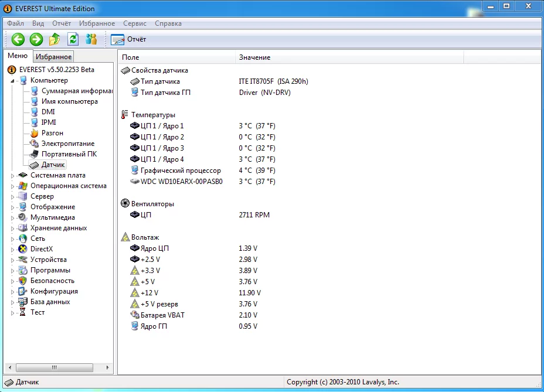The height and width of the screenshot is (392, 544).
Task: Expand the Системная плата tree node
Action: pos(13,175)
